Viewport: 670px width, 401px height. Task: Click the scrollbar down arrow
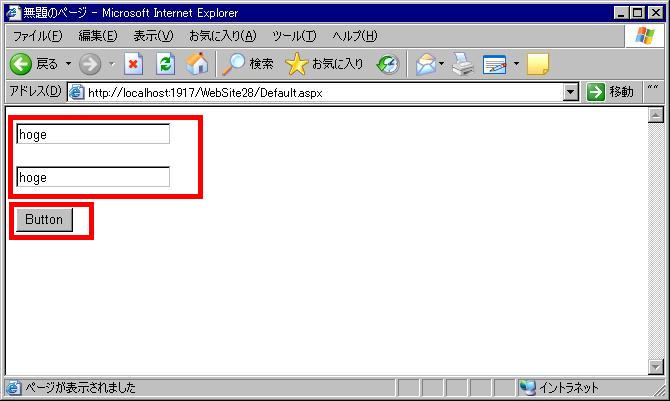(x=655, y=366)
